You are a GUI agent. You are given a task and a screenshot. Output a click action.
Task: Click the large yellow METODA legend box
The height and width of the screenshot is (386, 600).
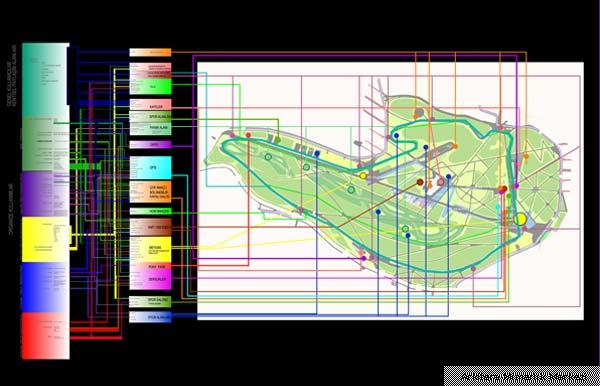click(x=150, y=249)
